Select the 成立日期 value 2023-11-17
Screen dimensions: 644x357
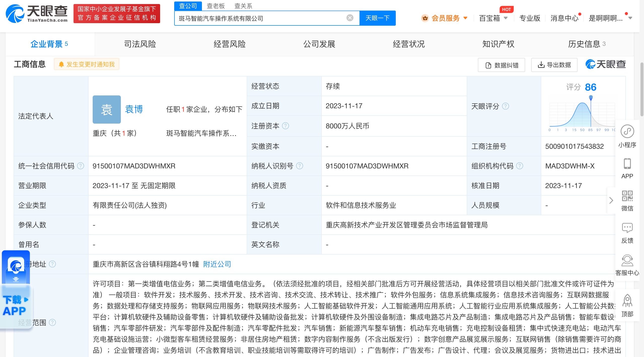344,106
